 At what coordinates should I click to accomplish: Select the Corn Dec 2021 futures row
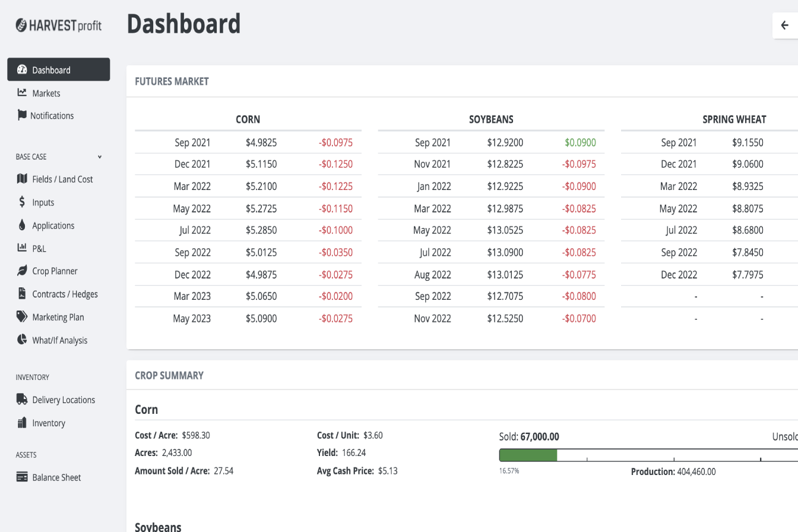pos(248,164)
